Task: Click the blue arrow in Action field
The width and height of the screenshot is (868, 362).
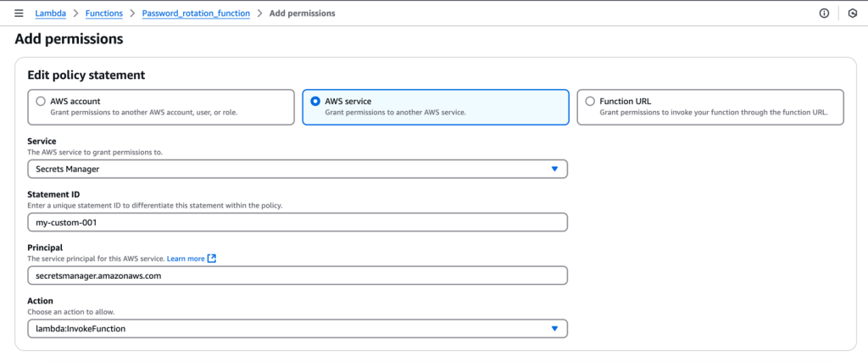Action: (554, 328)
